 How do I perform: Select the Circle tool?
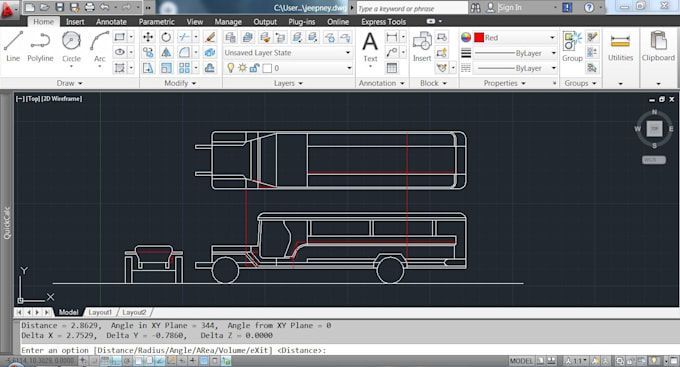click(71, 45)
